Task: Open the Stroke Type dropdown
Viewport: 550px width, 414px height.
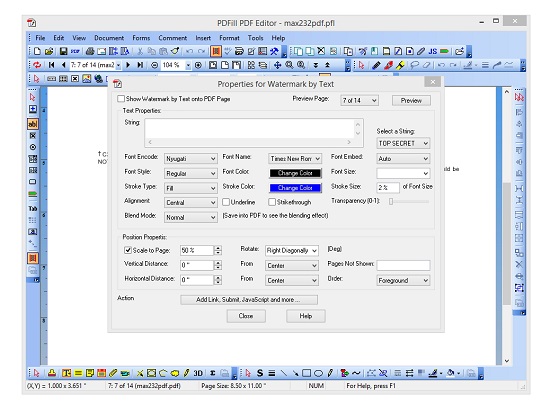Action: tap(191, 188)
